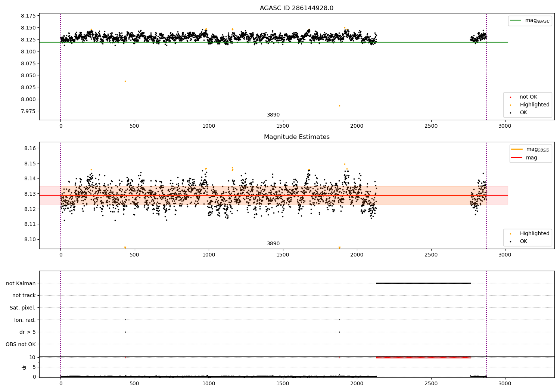Click the 1500 tick label on top plot x-axis
Viewport: 560px width, 392px height.
coord(283,126)
